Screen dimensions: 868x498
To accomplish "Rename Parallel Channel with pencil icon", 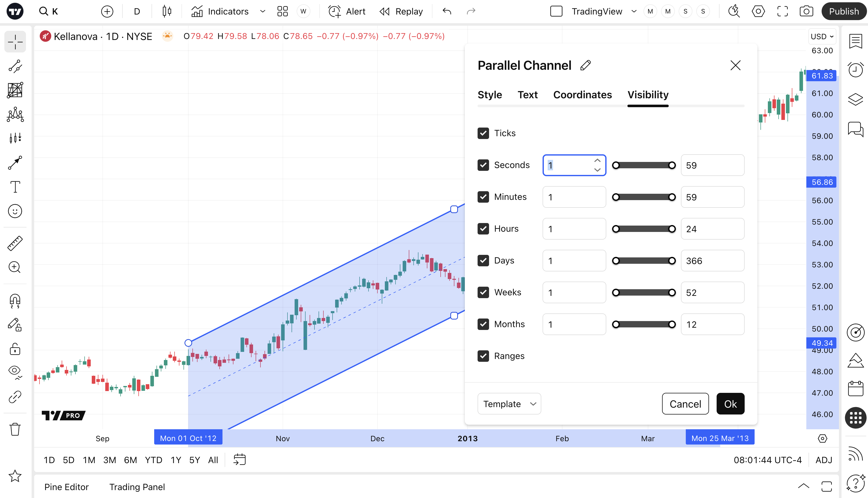I will [x=586, y=65].
